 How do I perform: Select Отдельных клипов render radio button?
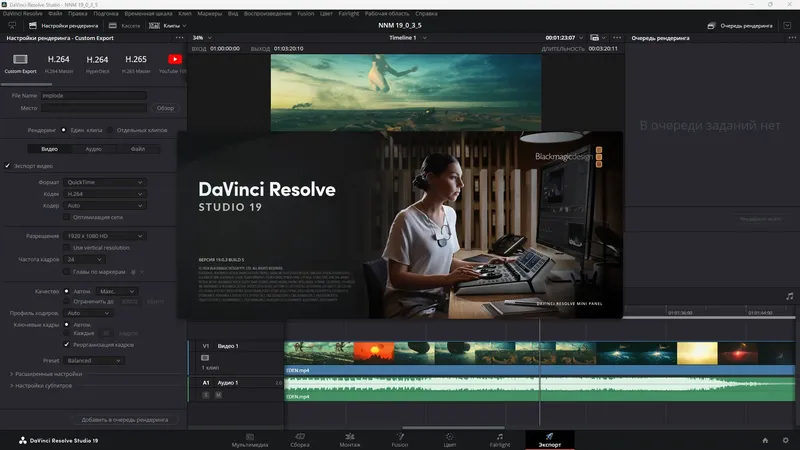point(110,130)
